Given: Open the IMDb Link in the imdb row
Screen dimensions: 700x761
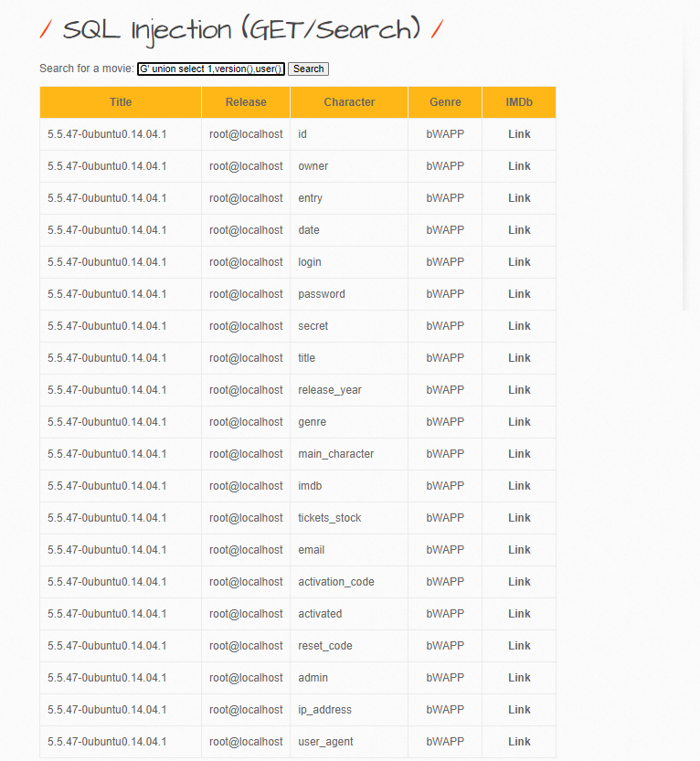Looking at the screenshot, I should (x=519, y=486).
